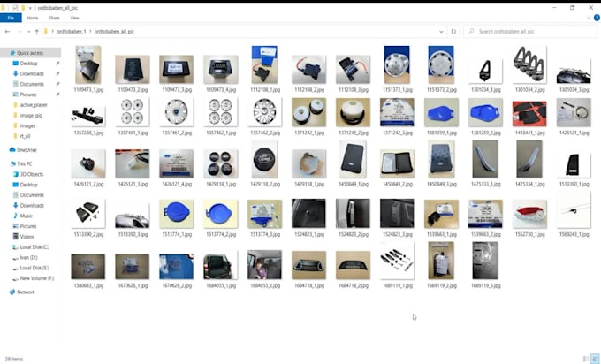The height and width of the screenshot is (364, 601).
Task: Open 3D Objects under This PC
Action: point(28,174)
